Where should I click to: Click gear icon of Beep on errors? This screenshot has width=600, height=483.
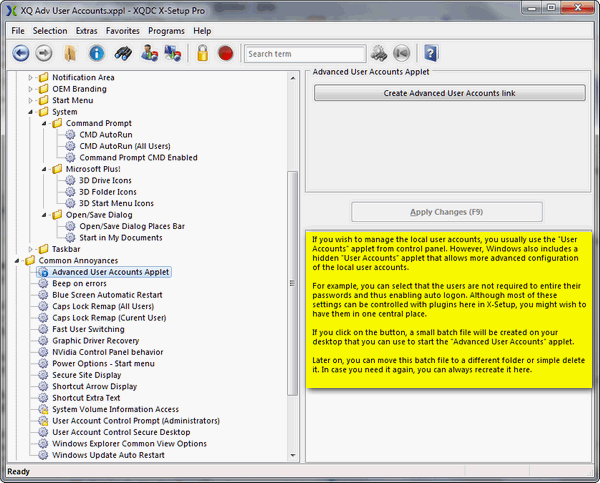(x=43, y=283)
